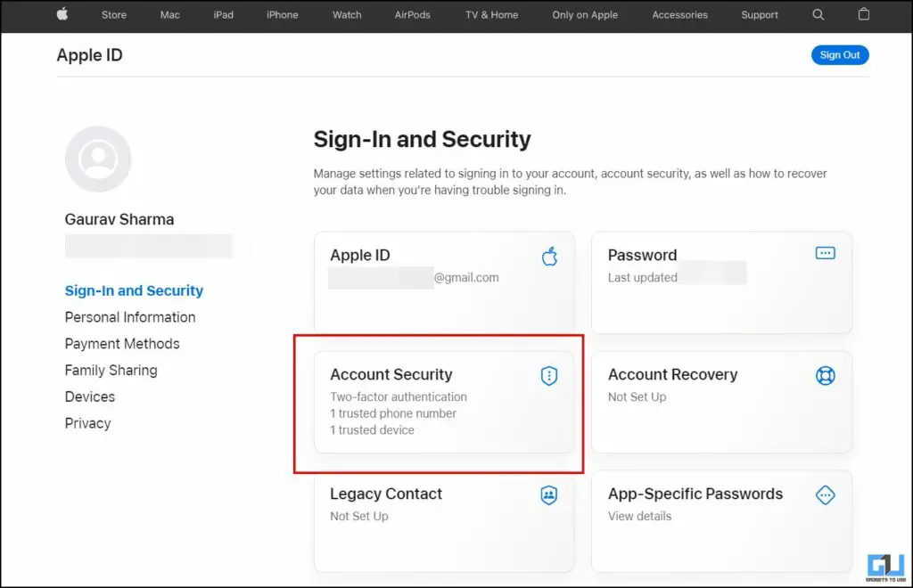913x588 pixels.
Task: Open the search magnifier icon
Action: tap(818, 14)
